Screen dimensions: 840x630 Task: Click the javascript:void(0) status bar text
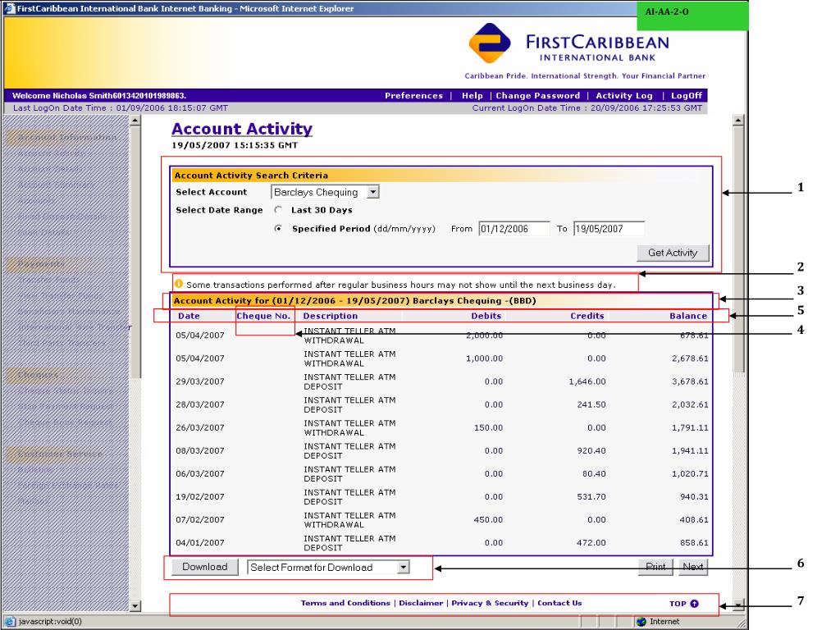(x=50, y=622)
